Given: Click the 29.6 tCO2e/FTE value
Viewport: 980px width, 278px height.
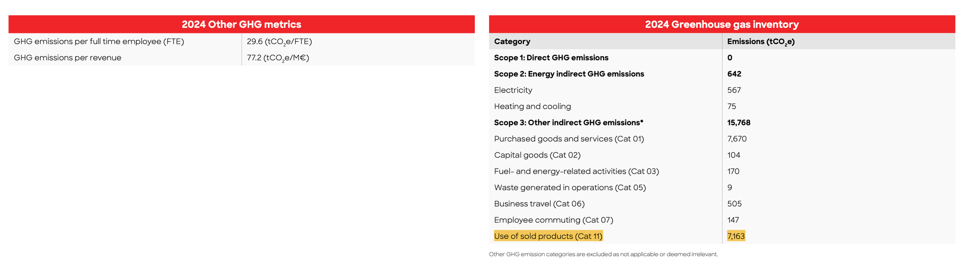Looking at the screenshot, I should [279, 42].
